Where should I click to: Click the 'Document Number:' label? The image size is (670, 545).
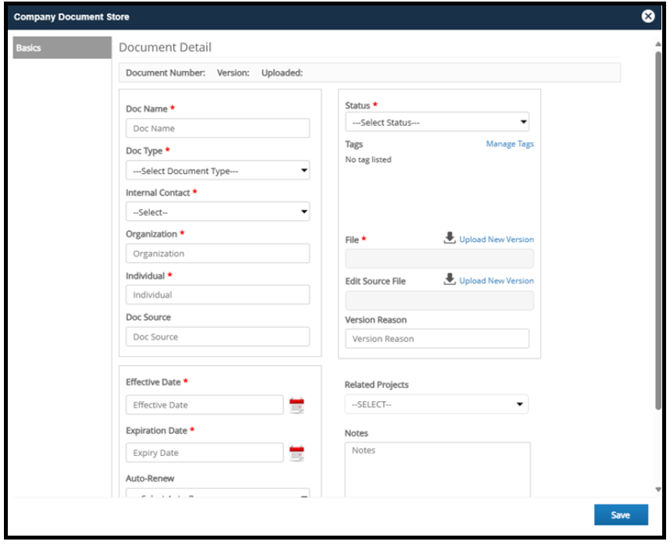165,73
